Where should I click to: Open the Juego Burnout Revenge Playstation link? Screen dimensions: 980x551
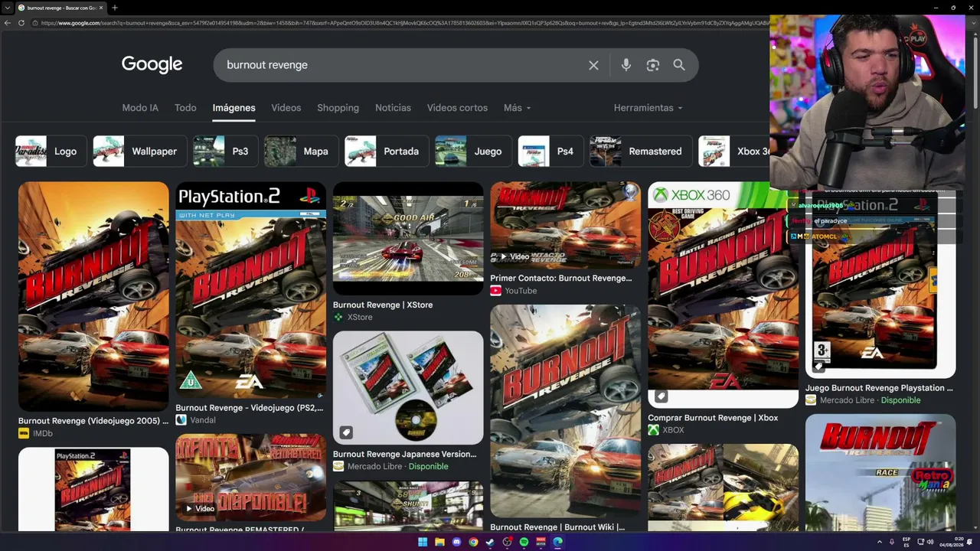[879, 388]
